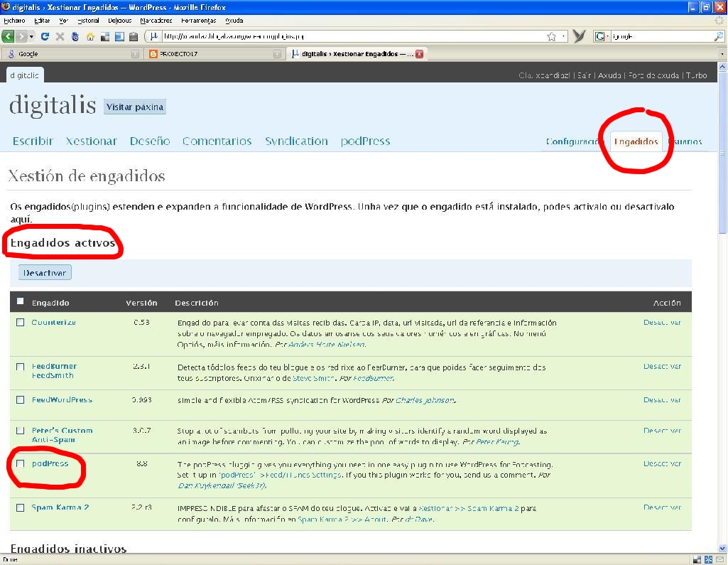
Task: Open the Deseño admin section
Action: tap(150, 141)
